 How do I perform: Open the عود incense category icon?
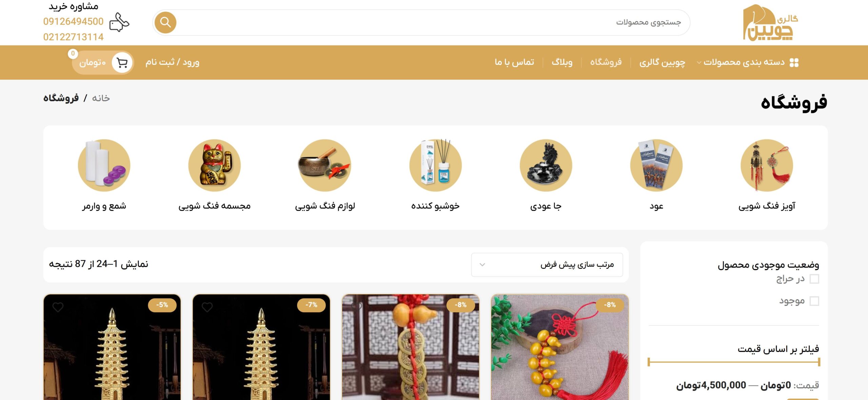tap(656, 165)
